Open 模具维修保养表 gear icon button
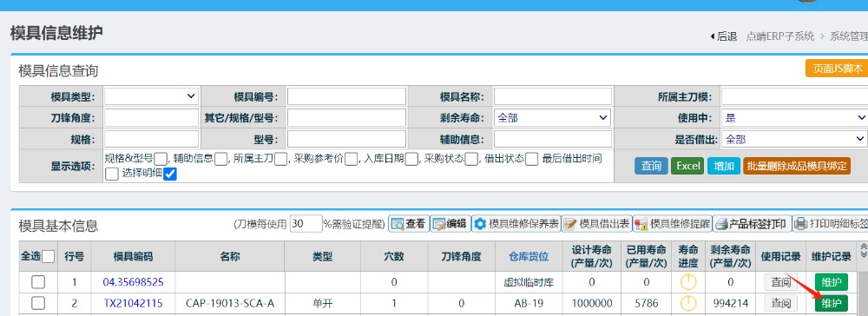Viewport: 868px width, 316px height. [516, 224]
